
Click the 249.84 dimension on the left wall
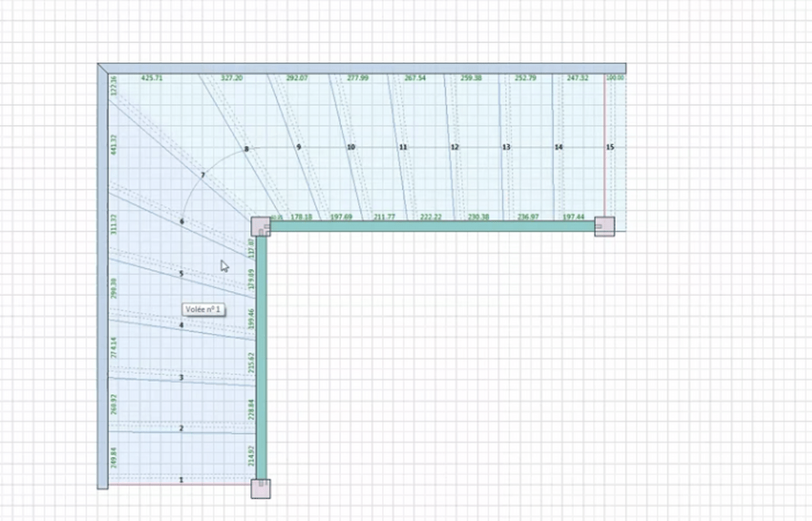tap(114, 458)
